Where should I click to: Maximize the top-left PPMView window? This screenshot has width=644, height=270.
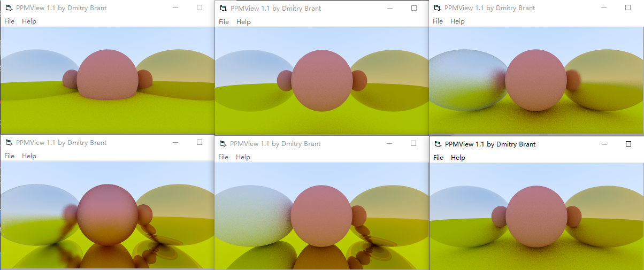point(200,7)
